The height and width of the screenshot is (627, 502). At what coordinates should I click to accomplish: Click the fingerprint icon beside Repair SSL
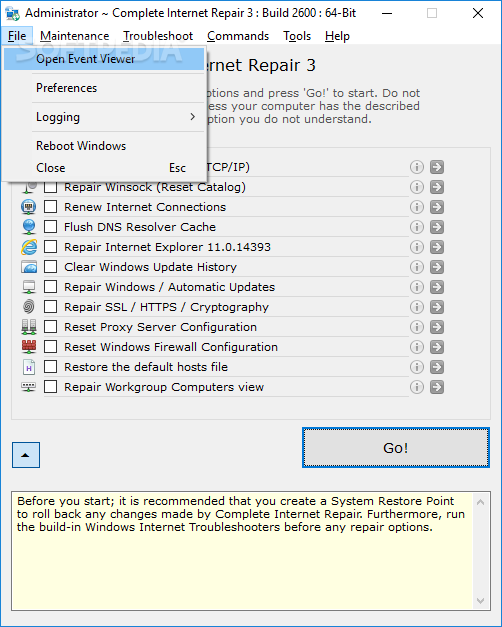pyautogui.click(x=28, y=307)
